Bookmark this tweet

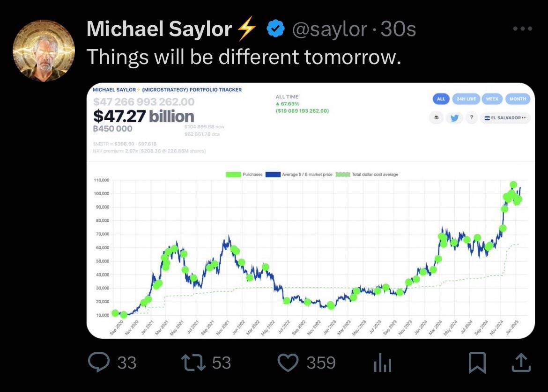[x=477, y=363]
